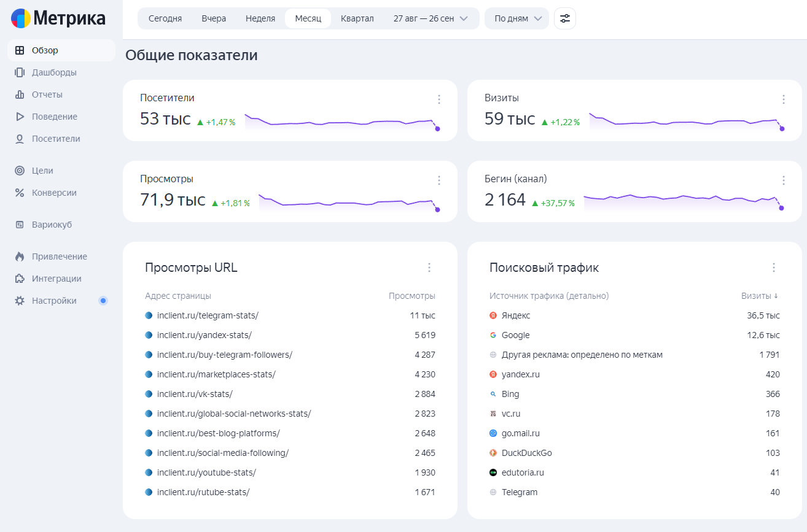Select the Сегодня period option
The height and width of the screenshot is (532, 807).
tap(165, 18)
